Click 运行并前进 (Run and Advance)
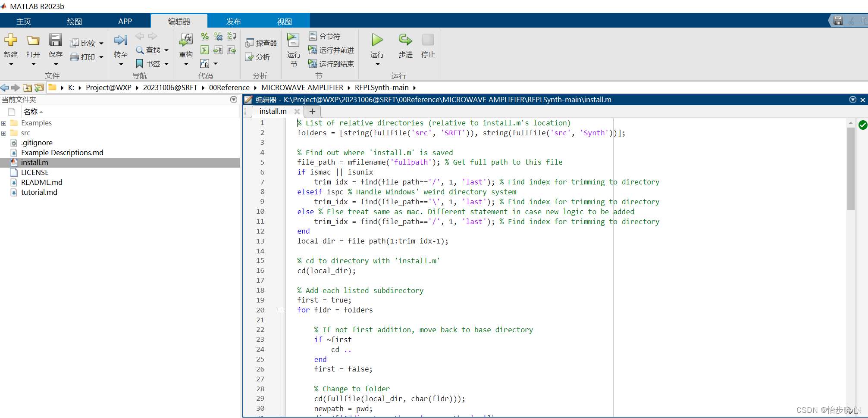 [331, 50]
